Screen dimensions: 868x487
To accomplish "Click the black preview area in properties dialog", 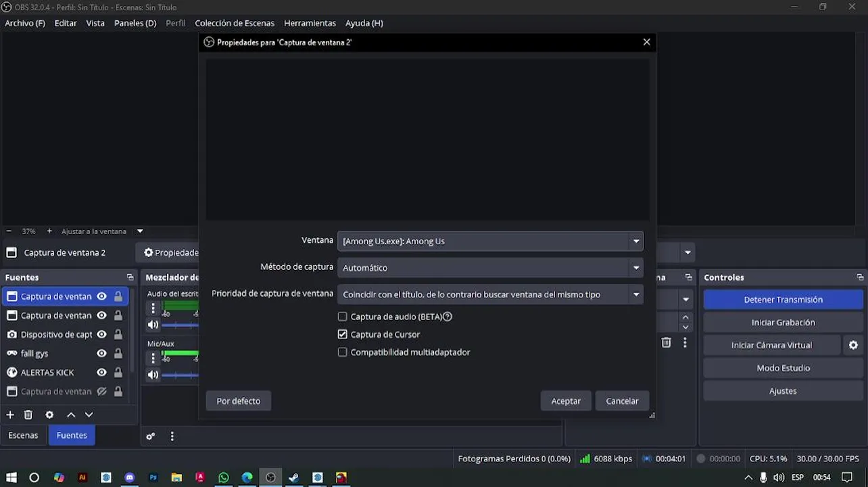I will [428, 139].
